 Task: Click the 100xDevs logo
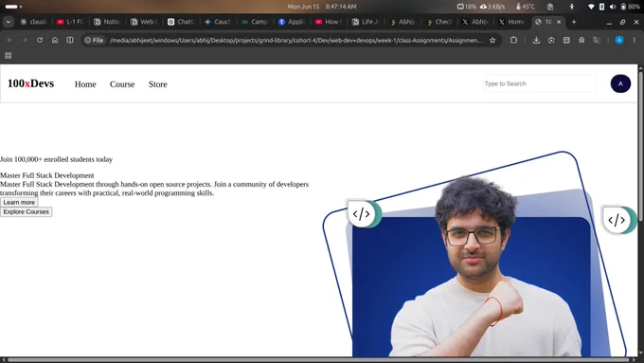(31, 83)
